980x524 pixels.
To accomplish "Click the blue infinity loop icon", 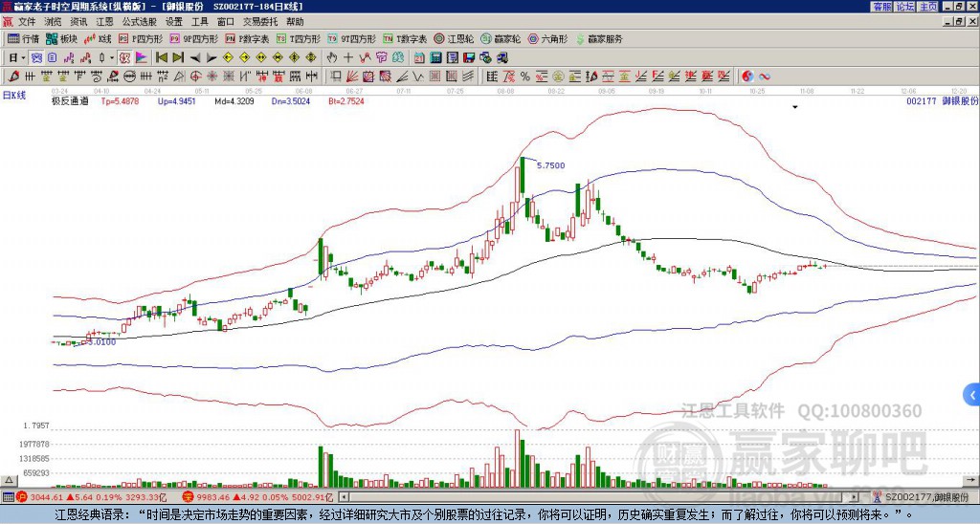I will pos(765,76).
